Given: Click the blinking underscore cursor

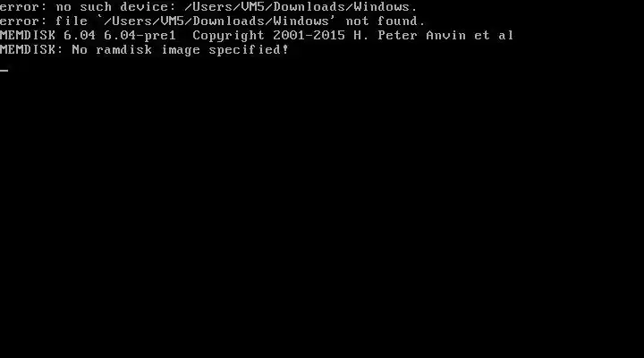Looking at the screenshot, I should pyautogui.click(x=4, y=71).
